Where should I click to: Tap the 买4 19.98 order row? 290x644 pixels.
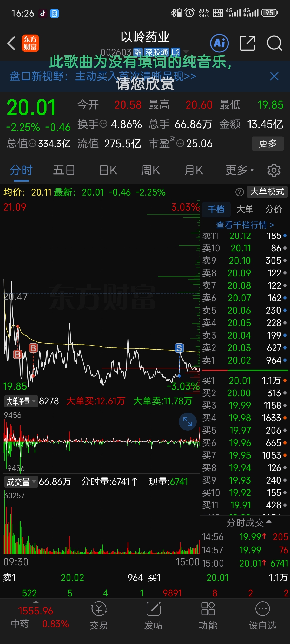245,418
